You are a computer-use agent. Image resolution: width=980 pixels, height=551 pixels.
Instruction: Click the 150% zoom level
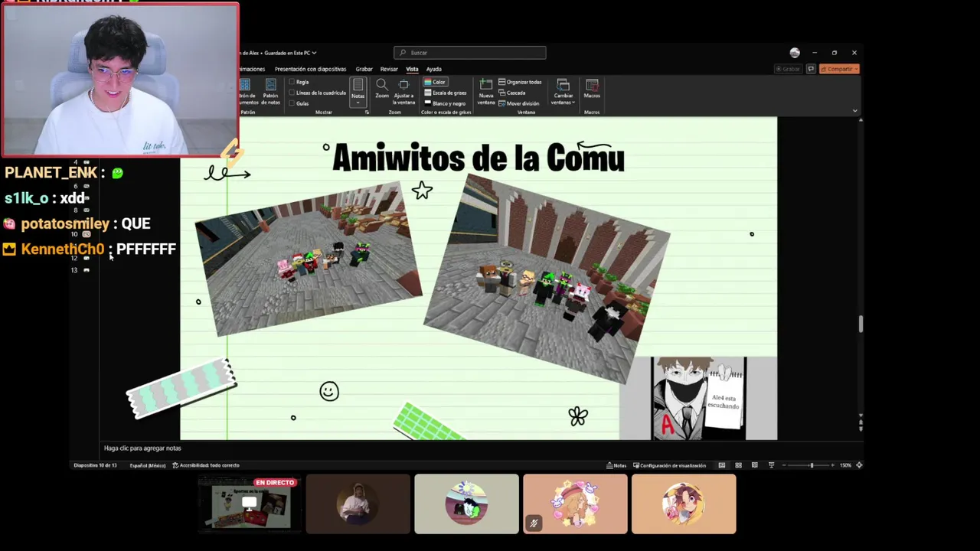[845, 465]
